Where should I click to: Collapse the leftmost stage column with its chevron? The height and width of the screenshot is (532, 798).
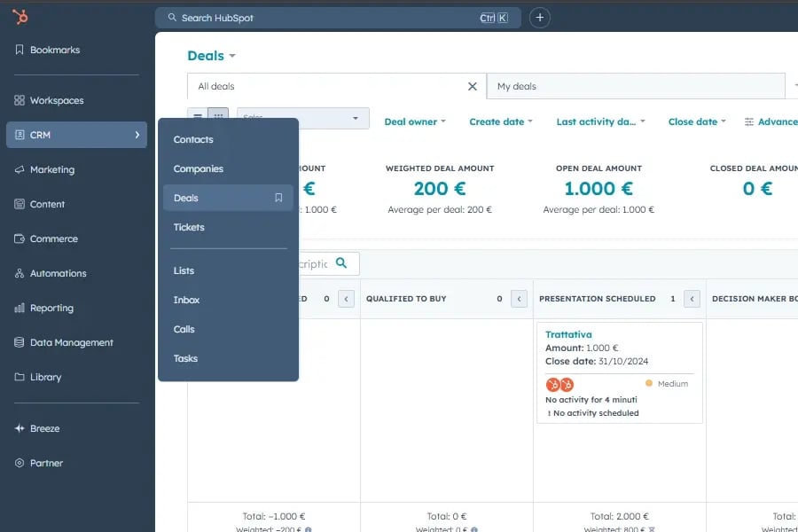[x=346, y=299]
